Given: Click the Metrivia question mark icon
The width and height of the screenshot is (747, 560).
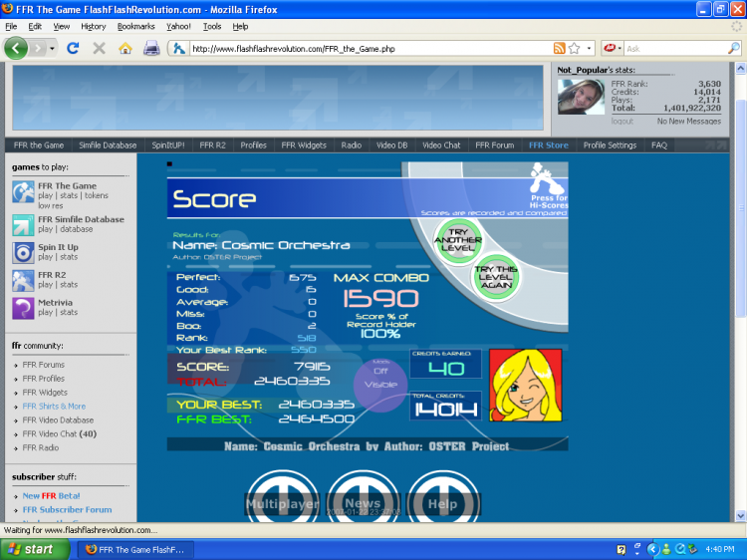Looking at the screenshot, I should [x=24, y=308].
